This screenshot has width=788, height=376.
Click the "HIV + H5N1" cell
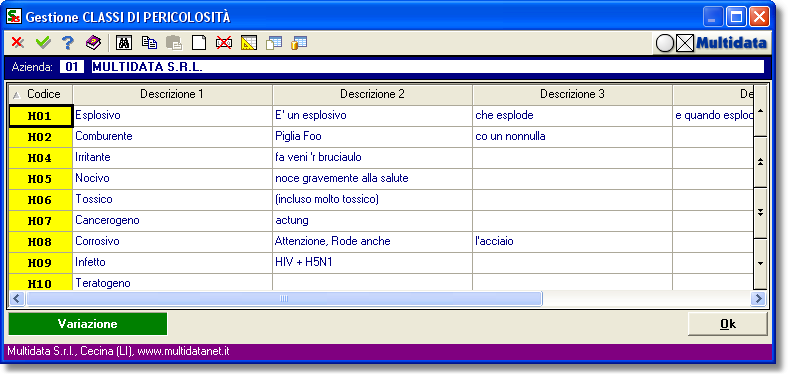click(x=372, y=263)
